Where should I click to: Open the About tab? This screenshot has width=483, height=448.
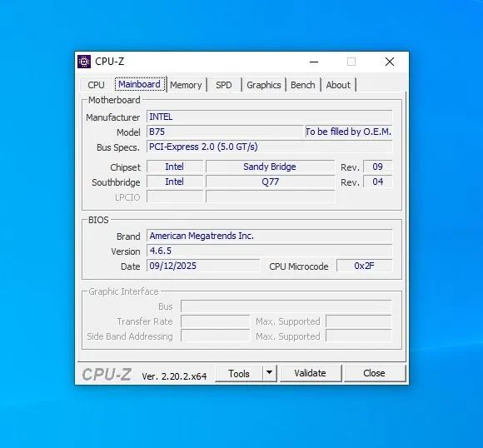(338, 85)
